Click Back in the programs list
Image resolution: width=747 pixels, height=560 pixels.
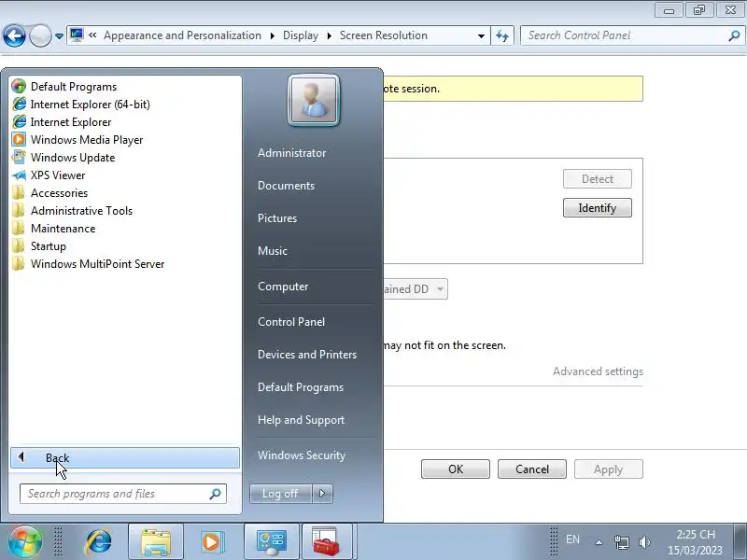pyautogui.click(x=125, y=457)
